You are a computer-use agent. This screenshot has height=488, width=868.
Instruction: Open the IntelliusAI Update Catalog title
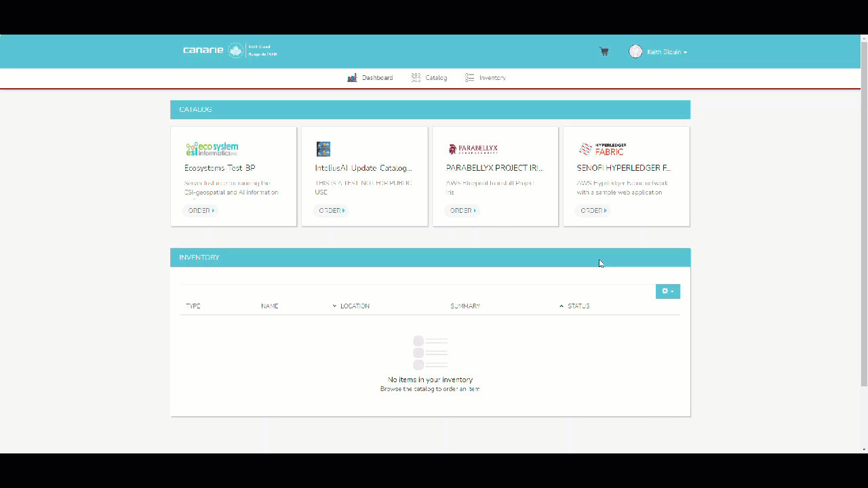tap(363, 168)
